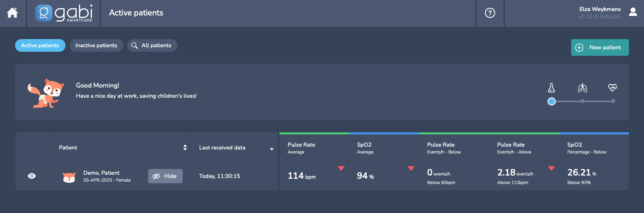Click the fox avatar of Demo Patient
Viewport: 644px width, 213px height.
[69, 177]
